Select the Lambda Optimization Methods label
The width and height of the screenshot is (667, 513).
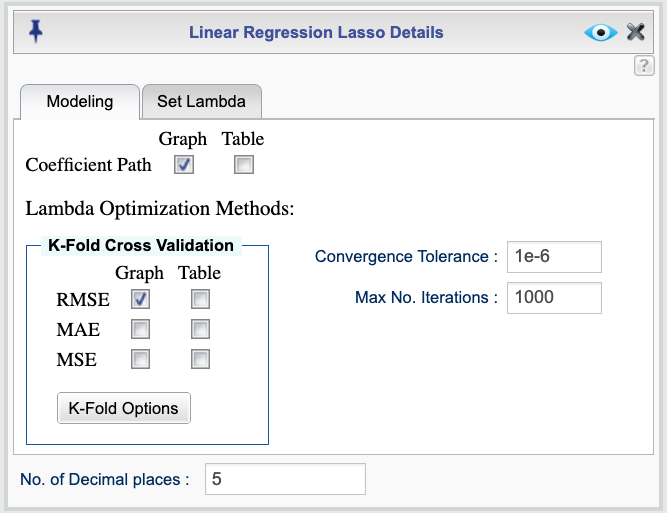(x=160, y=209)
